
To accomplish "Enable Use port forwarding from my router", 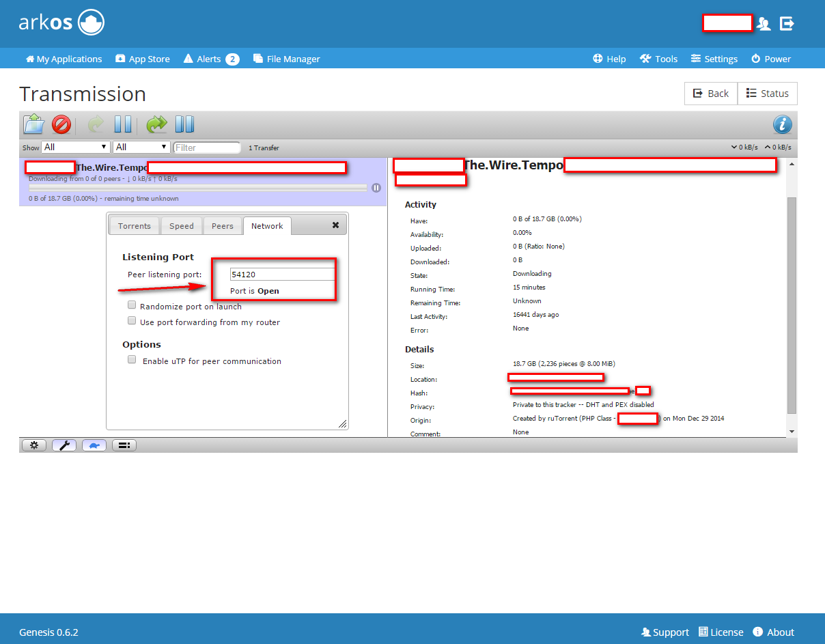I will coord(132,320).
